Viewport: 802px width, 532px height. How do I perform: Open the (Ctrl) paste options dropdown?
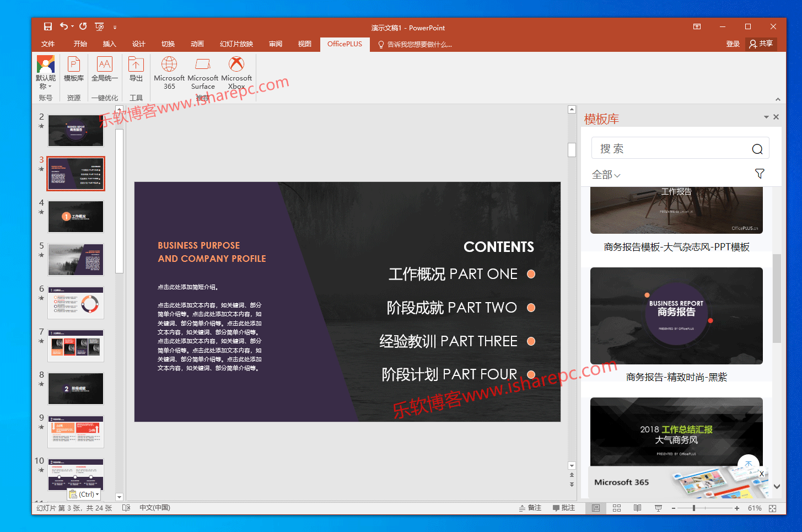[84, 495]
